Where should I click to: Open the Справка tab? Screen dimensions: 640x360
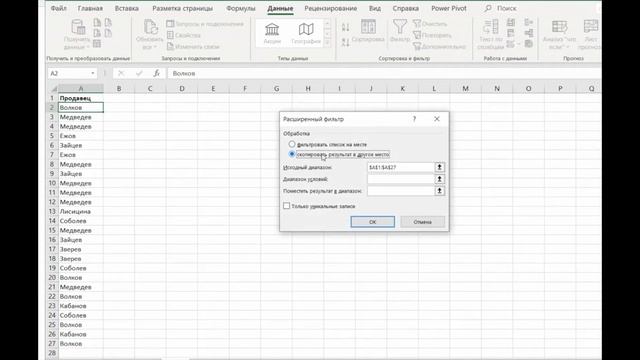[x=405, y=8]
